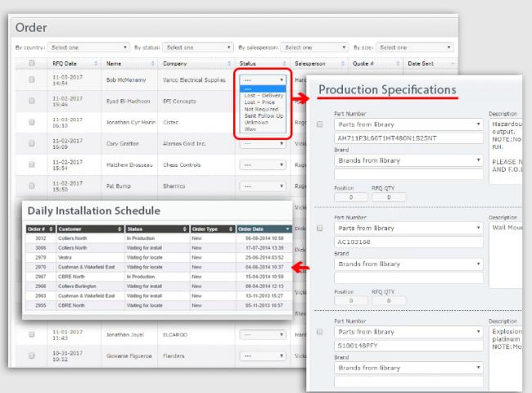This screenshot has height=393, width=532.
Task: Click the Name column sort icon
Action: coord(153,64)
